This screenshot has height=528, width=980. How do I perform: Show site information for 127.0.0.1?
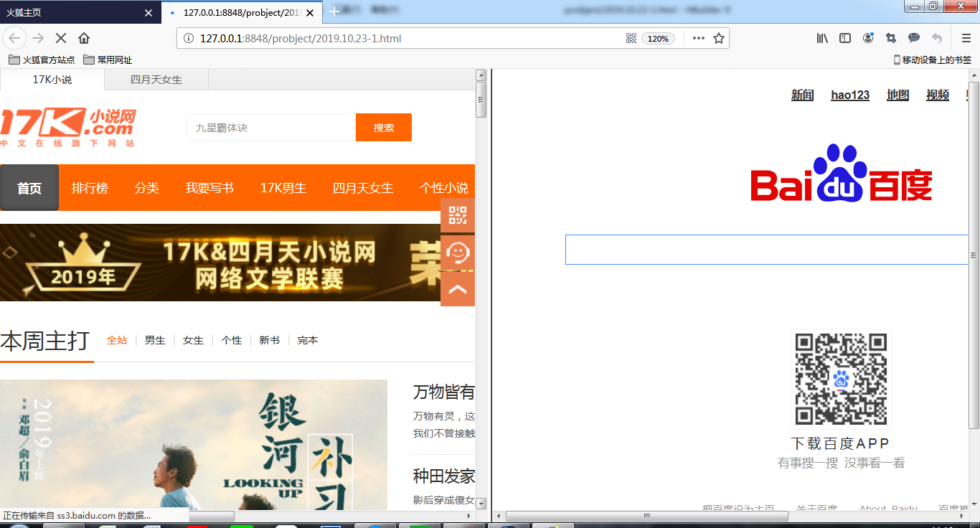pos(189,39)
